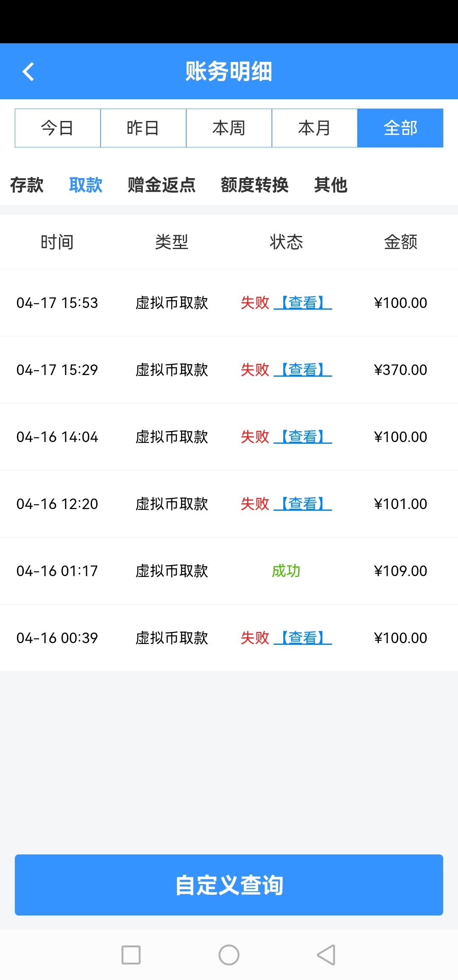View failure details for 04-17 15:53 withdrawal
The width and height of the screenshot is (458, 980).
303,303
